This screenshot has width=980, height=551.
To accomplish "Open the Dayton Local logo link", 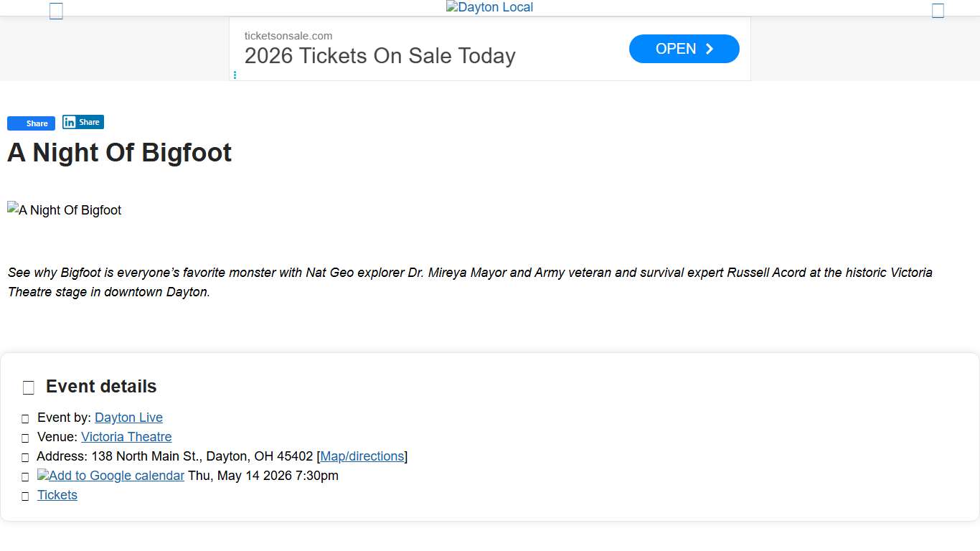I will click(489, 8).
